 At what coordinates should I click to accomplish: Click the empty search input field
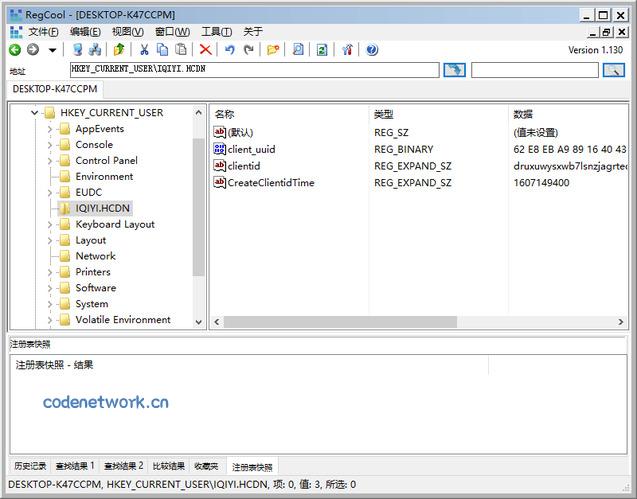tap(535, 70)
